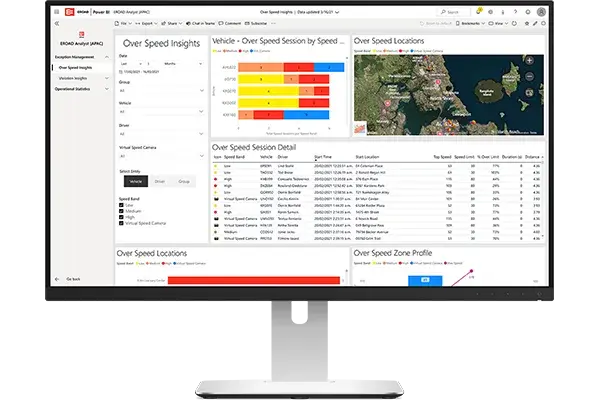Click the Go back link
The height and width of the screenshot is (400, 600).
[x=73, y=279]
